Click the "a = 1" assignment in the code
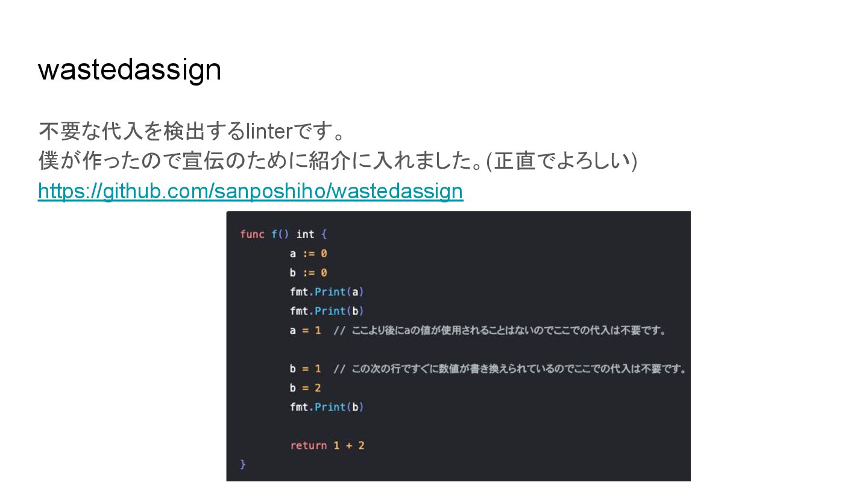 [305, 331]
